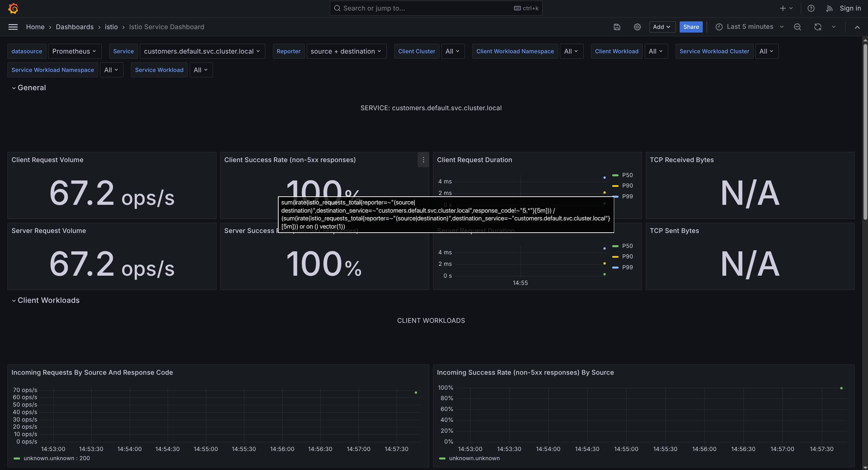Navigate to the istio breadcrumb

coord(111,27)
